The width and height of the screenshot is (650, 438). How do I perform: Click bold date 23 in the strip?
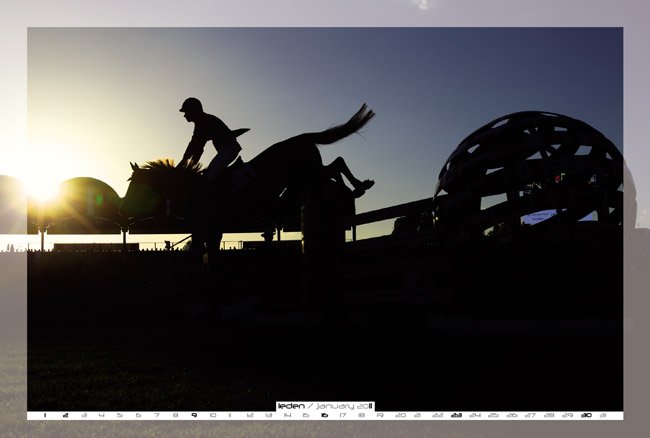pos(456,415)
